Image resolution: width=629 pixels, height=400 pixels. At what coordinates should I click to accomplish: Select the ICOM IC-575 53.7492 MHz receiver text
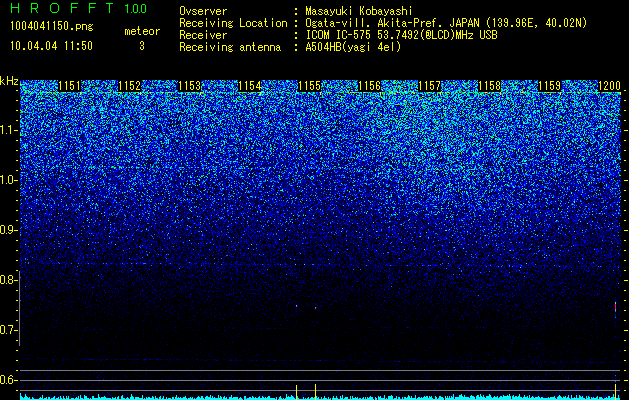coord(401,35)
